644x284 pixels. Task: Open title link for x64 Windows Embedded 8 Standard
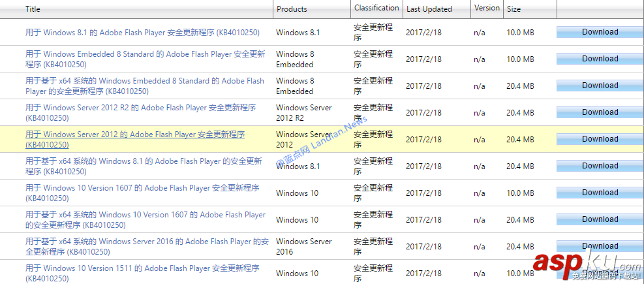click(x=145, y=81)
